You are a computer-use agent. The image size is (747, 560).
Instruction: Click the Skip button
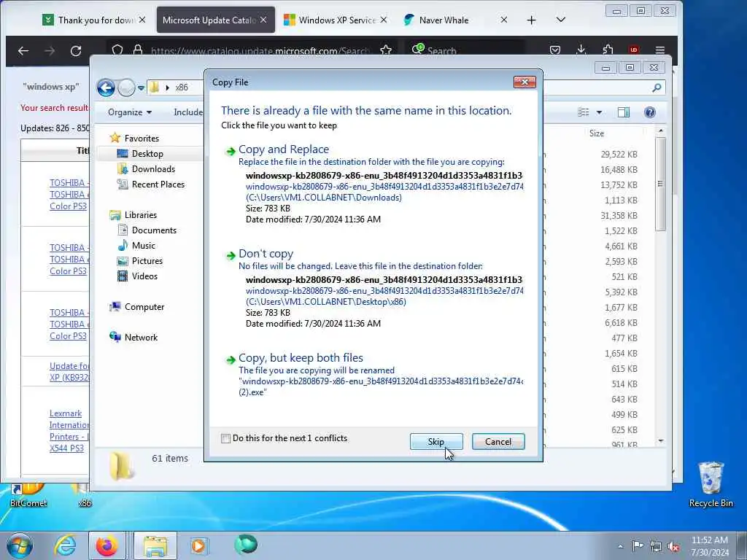[436, 441]
